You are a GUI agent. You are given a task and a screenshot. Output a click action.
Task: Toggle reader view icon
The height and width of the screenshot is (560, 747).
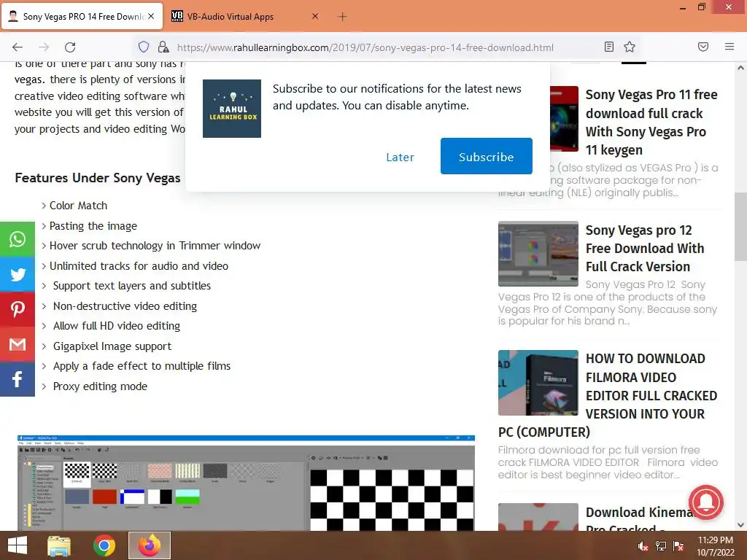[609, 47]
